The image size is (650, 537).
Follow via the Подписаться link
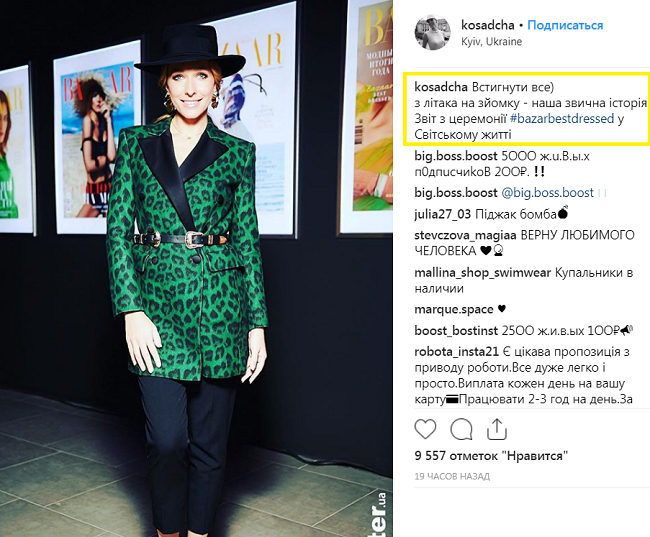coord(565,25)
